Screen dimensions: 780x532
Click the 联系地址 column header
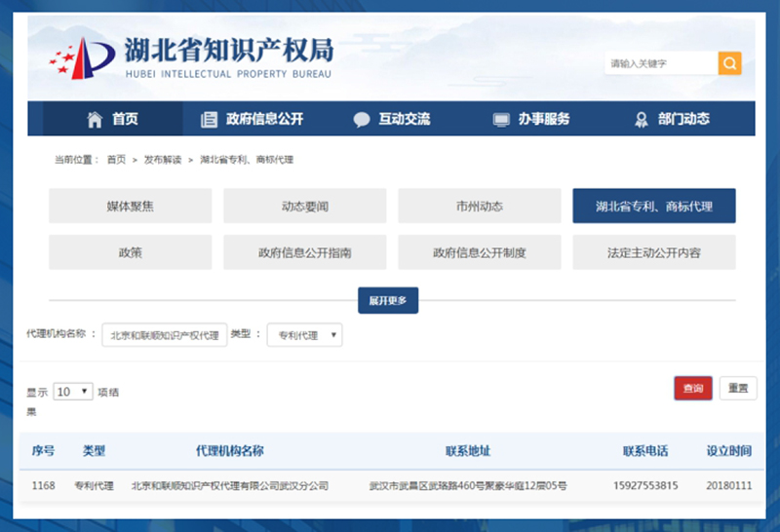[468, 451]
